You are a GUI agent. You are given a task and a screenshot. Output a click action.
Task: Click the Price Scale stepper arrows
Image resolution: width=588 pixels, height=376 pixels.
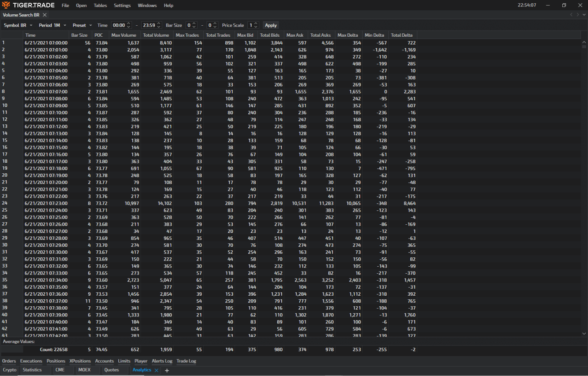coord(256,25)
